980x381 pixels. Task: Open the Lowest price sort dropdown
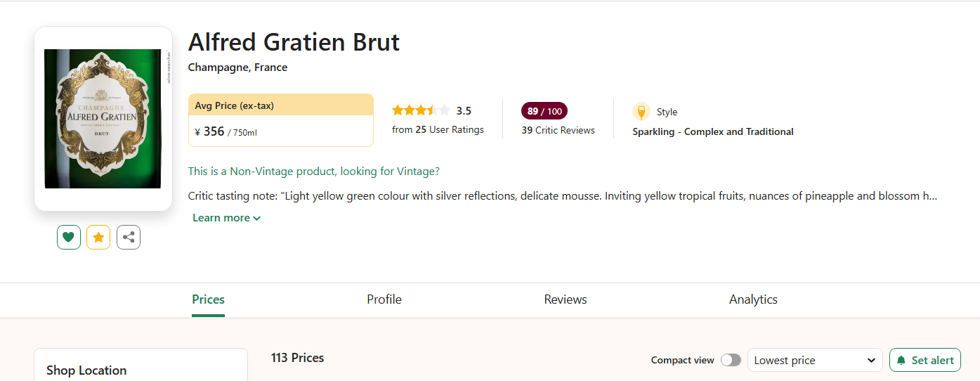tap(815, 361)
